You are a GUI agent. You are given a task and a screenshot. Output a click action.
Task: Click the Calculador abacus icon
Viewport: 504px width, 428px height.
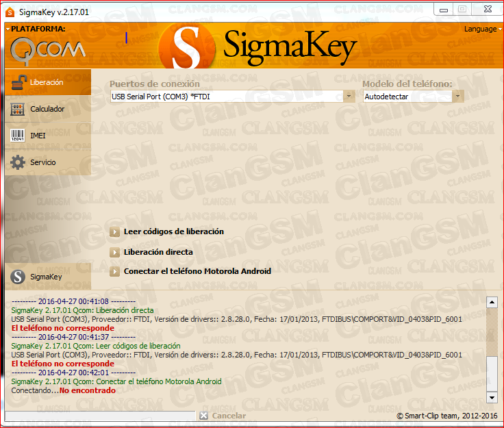tap(17, 110)
